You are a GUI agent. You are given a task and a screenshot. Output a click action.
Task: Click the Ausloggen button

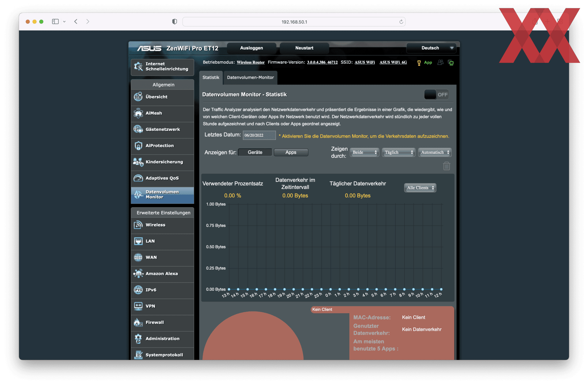(251, 48)
